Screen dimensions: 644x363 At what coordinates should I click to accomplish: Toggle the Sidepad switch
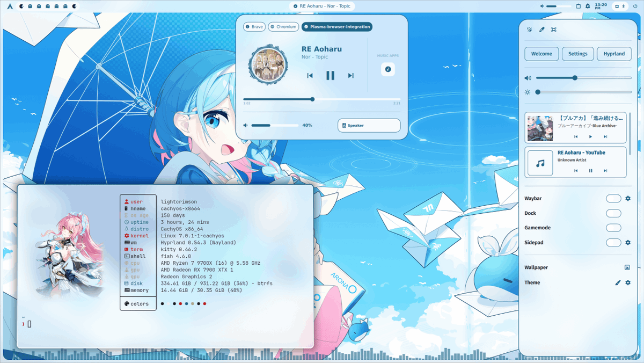point(613,243)
